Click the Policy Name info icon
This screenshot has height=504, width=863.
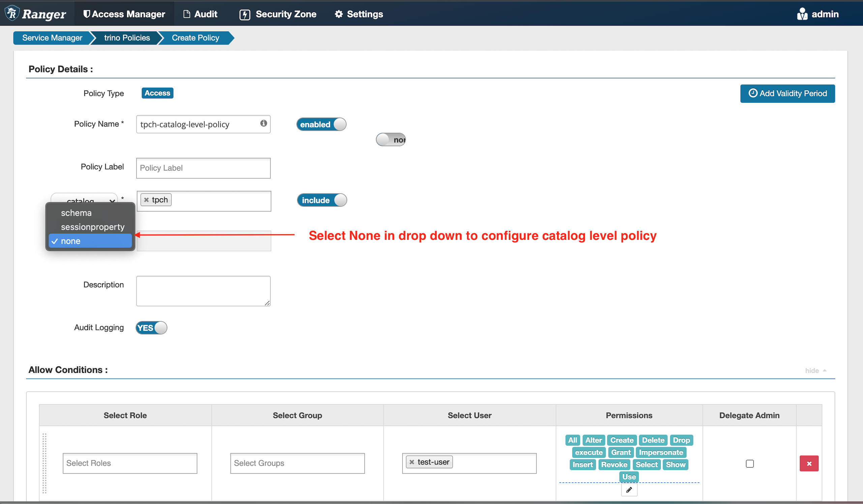click(263, 123)
